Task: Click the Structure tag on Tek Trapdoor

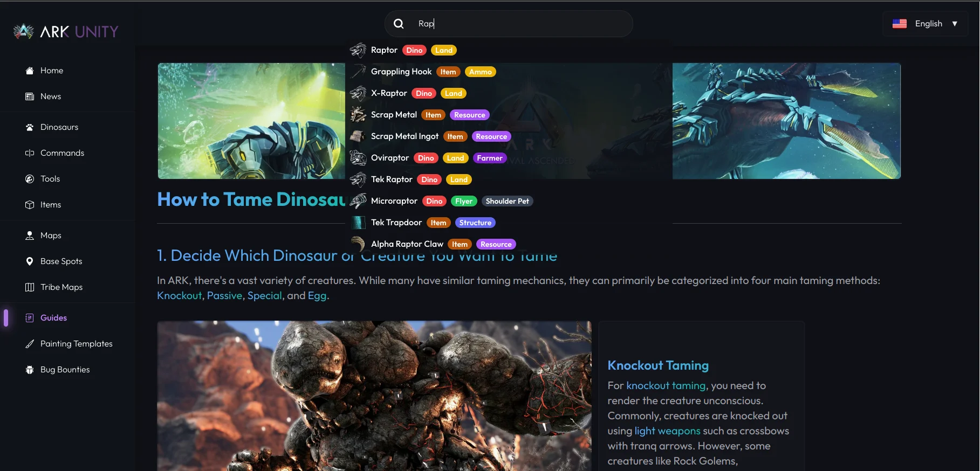Action: click(475, 223)
